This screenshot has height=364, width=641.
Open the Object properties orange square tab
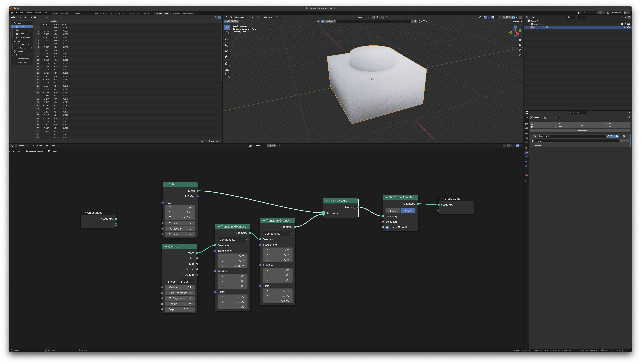click(x=527, y=148)
